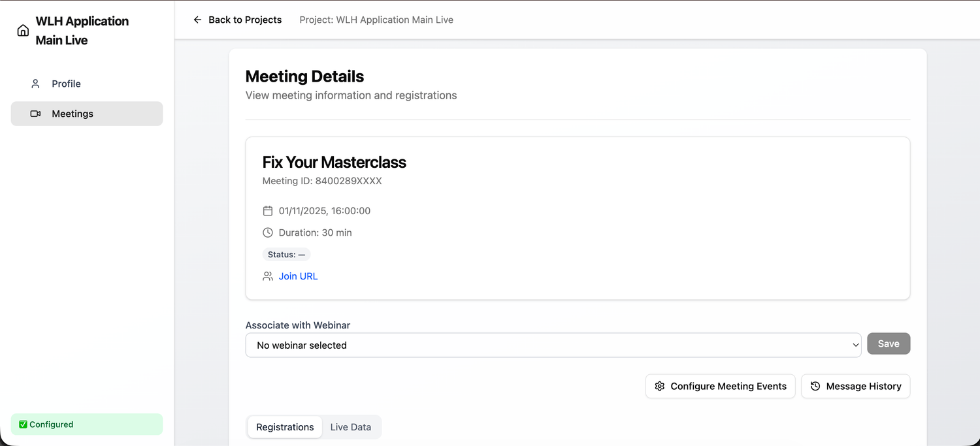Viewport: 980px width, 446px height.
Task: Click the video camera icon for Meetings
Action: click(x=35, y=114)
